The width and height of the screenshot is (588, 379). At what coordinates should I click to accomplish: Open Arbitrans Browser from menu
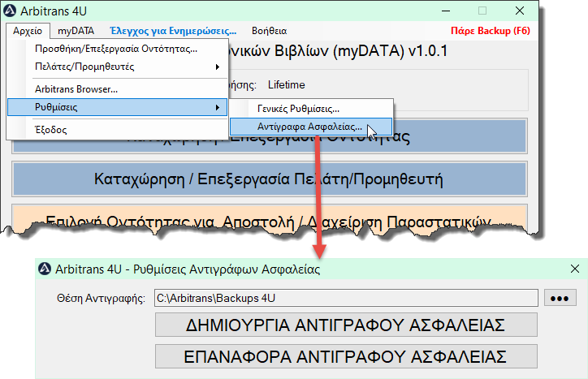tap(118, 89)
